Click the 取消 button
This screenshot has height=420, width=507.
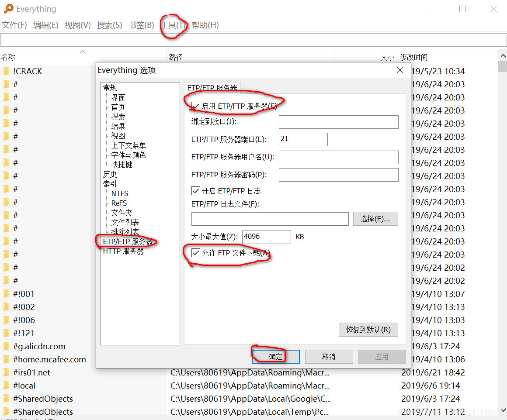click(x=329, y=357)
